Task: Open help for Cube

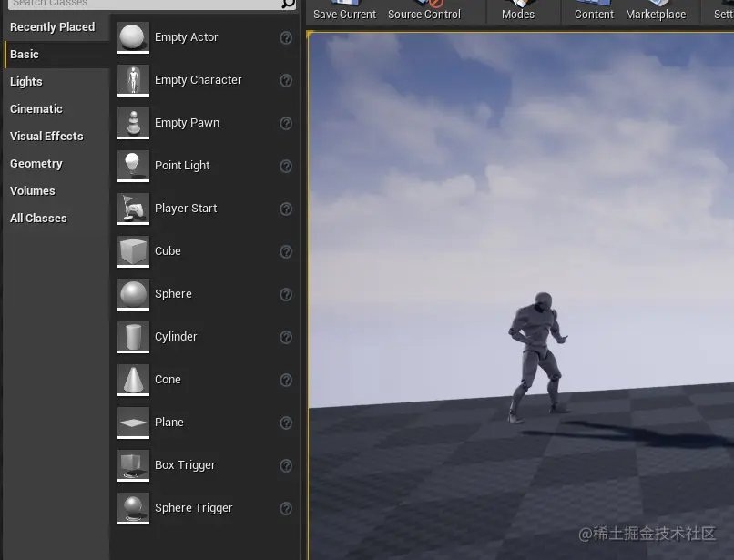Action: pyautogui.click(x=286, y=252)
